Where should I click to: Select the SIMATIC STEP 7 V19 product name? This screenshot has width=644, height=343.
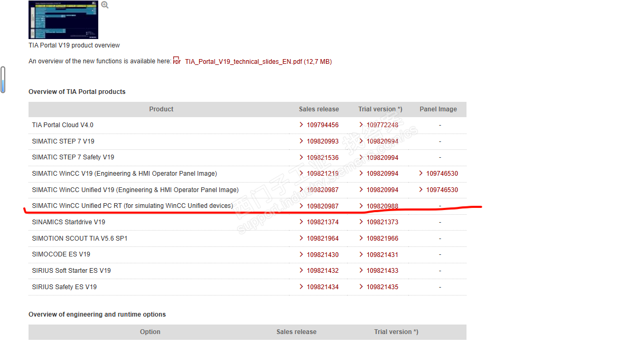click(x=63, y=141)
